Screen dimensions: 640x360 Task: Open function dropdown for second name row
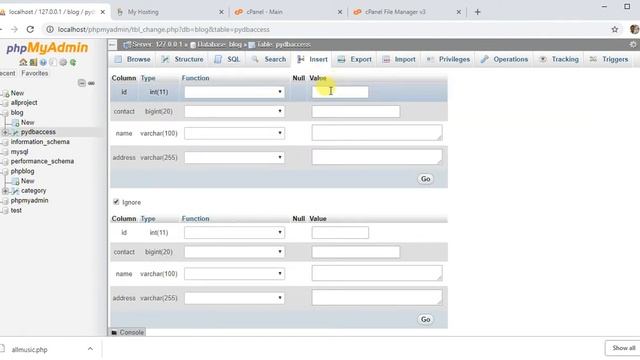click(234, 273)
